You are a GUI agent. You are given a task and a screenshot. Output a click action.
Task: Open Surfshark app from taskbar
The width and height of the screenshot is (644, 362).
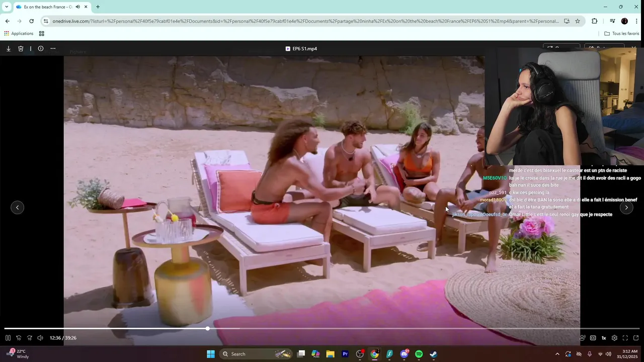click(x=389, y=354)
